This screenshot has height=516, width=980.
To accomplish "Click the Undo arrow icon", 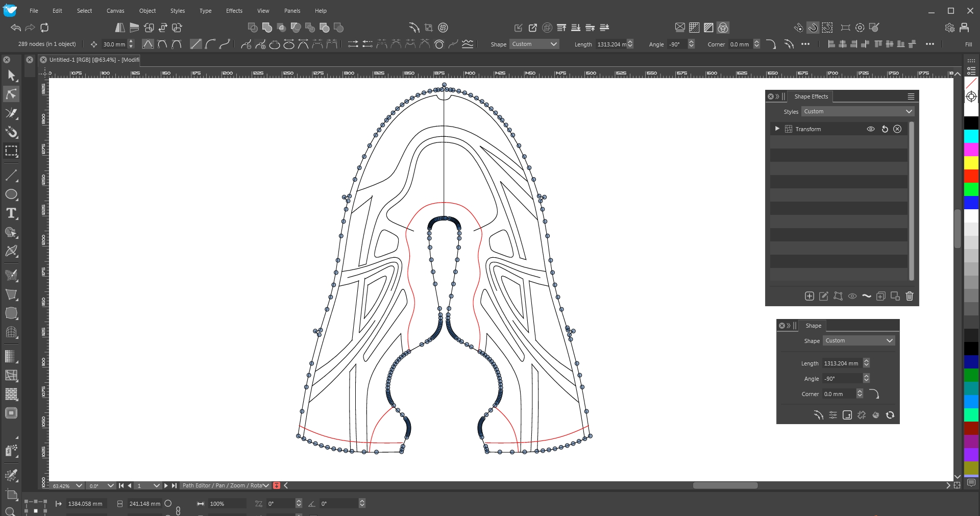I will pos(16,28).
